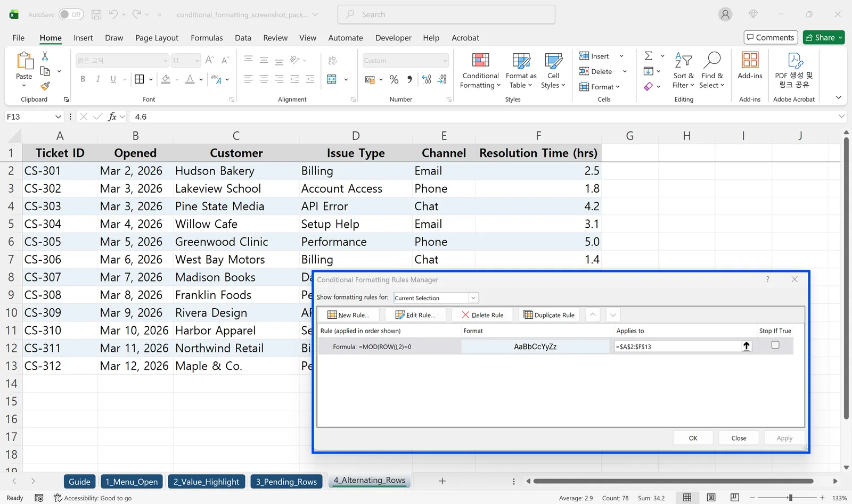Expand the formula bar

click(x=841, y=117)
